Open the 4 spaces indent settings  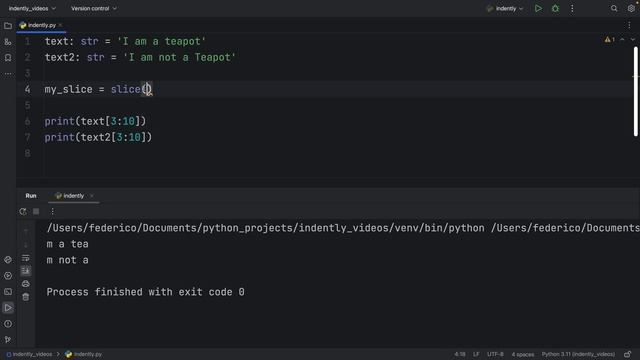click(522, 354)
